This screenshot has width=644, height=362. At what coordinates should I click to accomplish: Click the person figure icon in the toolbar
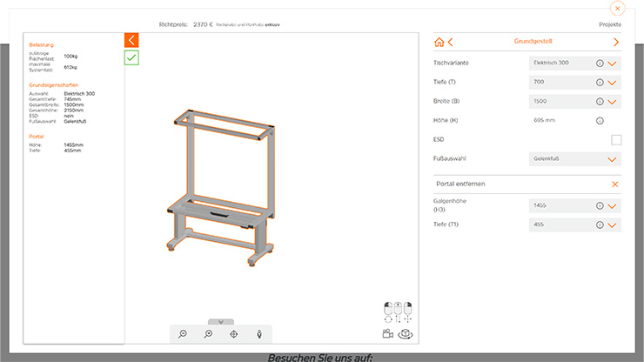click(259, 334)
